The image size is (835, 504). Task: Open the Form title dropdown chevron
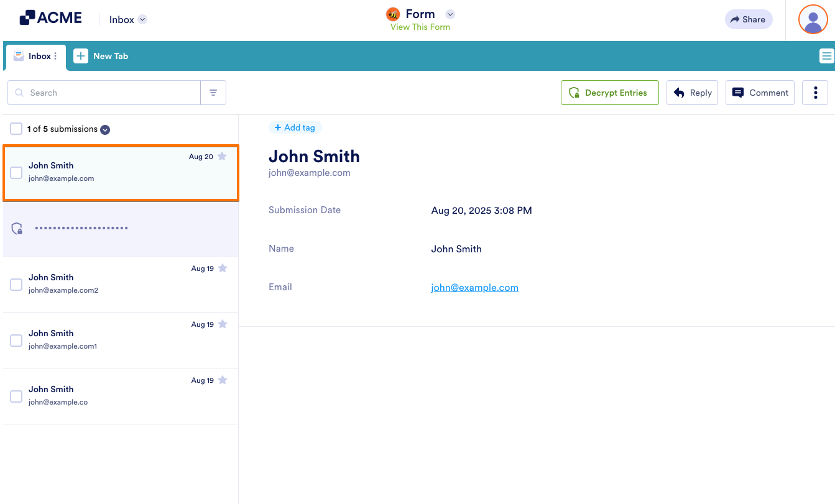pos(451,14)
